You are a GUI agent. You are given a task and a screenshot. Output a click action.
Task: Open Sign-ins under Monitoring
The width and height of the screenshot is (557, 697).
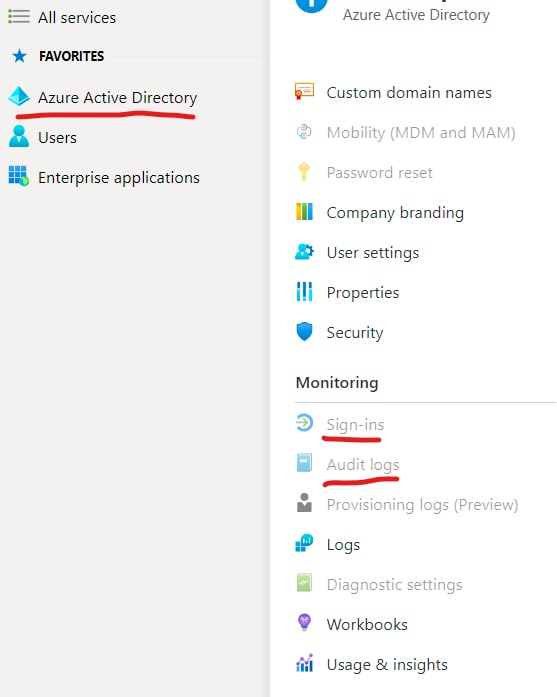point(355,425)
